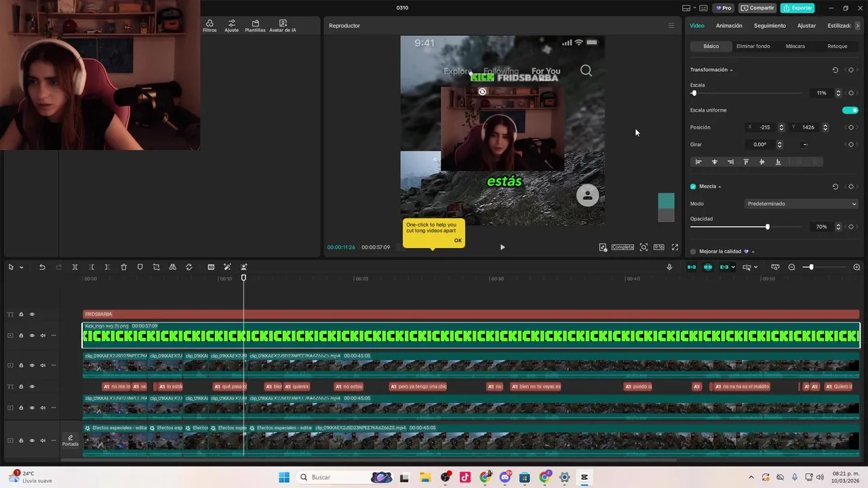The width and height of the screenshot is (868, 488).
Task: Open the Filtros panel
Action: coord(210,26)
